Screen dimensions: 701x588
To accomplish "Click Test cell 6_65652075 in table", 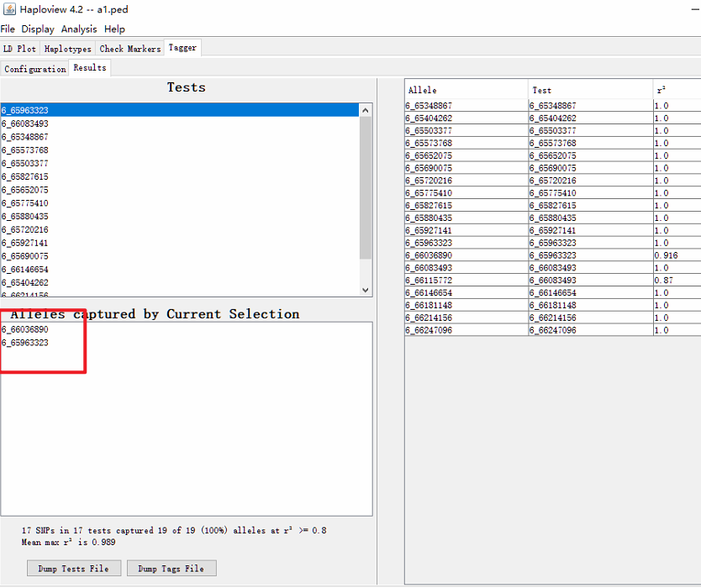I will click(x=590, y=155).
